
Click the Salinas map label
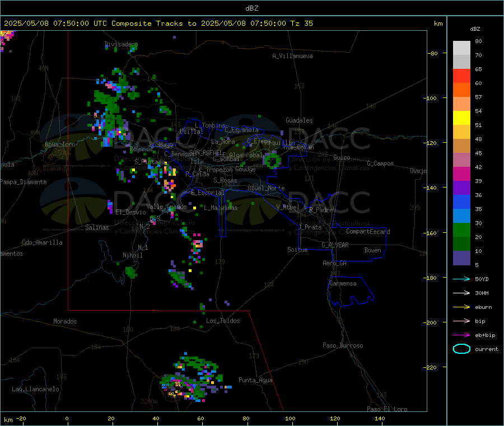coord(97,227)
